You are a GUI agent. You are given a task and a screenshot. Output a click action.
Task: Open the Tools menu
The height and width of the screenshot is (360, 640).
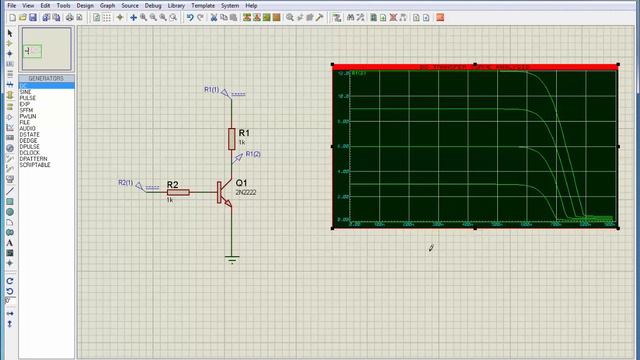click(63, 6)
